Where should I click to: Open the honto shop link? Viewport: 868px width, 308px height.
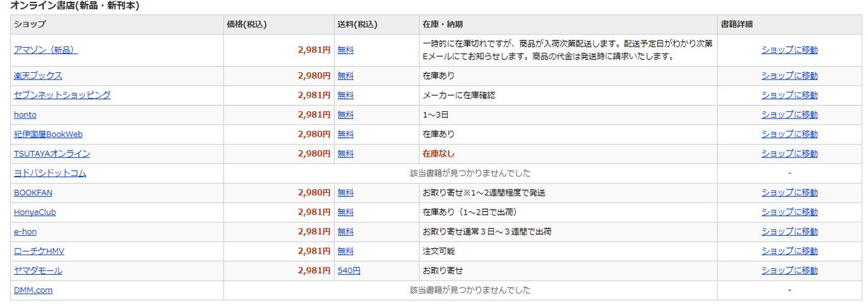(25, 114)
